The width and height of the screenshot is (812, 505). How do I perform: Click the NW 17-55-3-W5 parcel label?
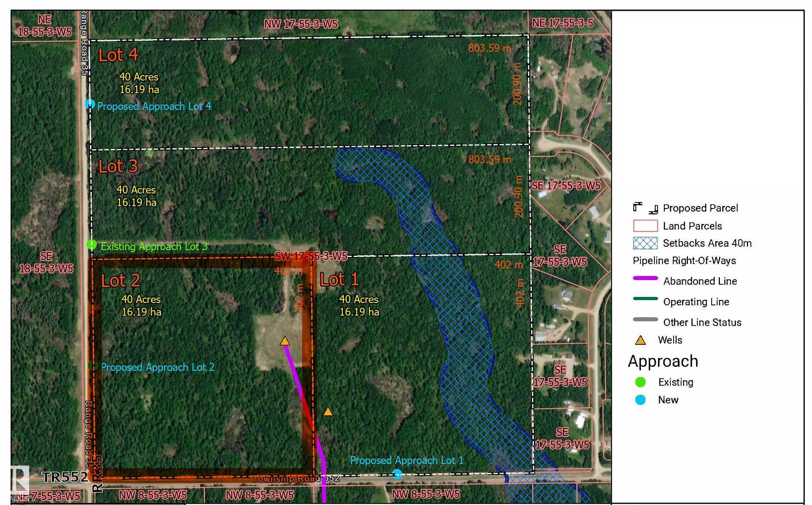(300, 24)
